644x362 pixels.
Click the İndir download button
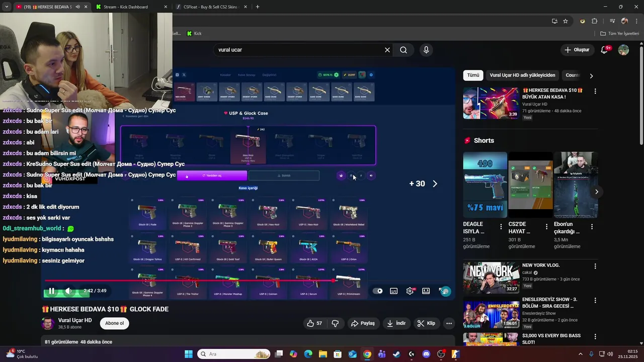coord(396,323)
